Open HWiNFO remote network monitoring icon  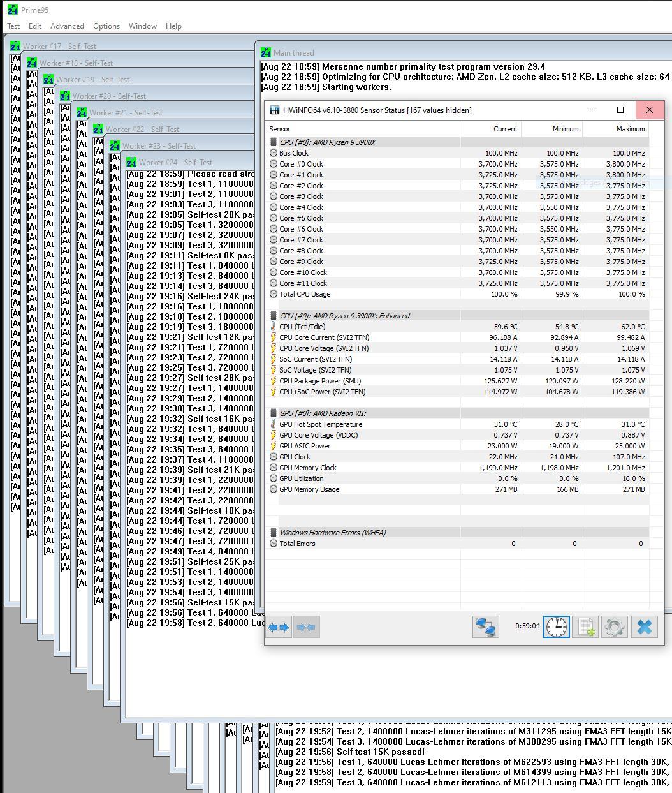(x=485, y=626)
